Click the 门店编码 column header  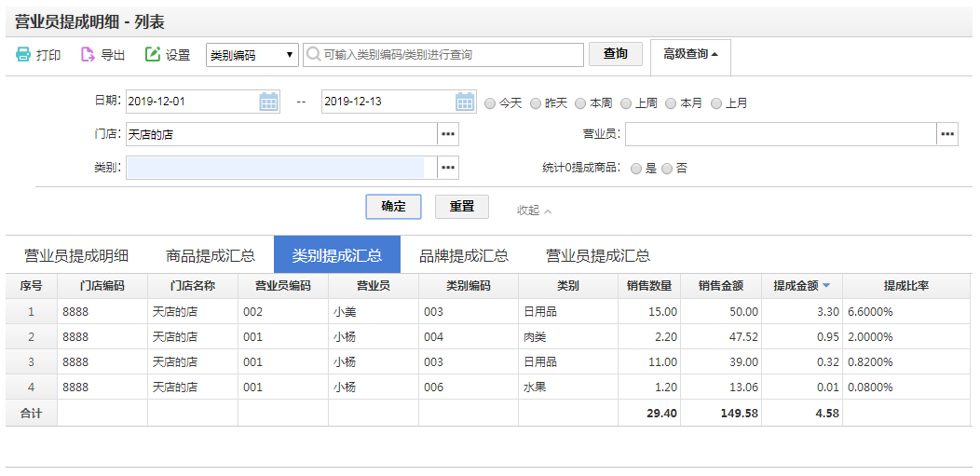point(102,286)
